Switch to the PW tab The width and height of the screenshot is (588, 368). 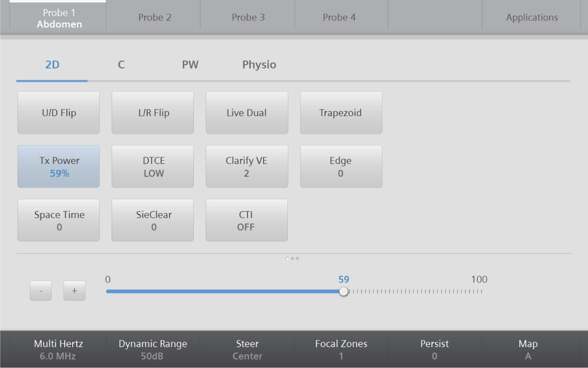point(190,65)
